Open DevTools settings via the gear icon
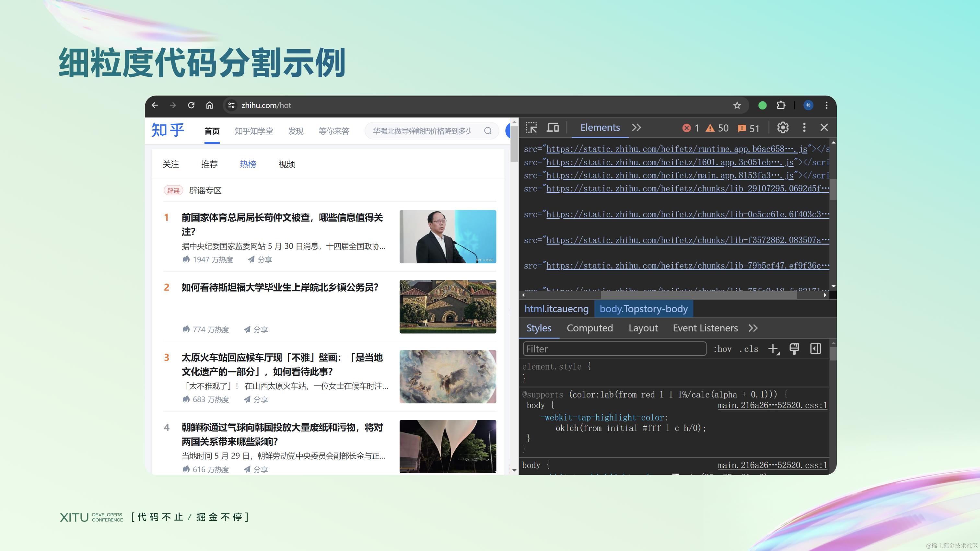The height and width of the screenshot is (551, 980). pos(783,128)
